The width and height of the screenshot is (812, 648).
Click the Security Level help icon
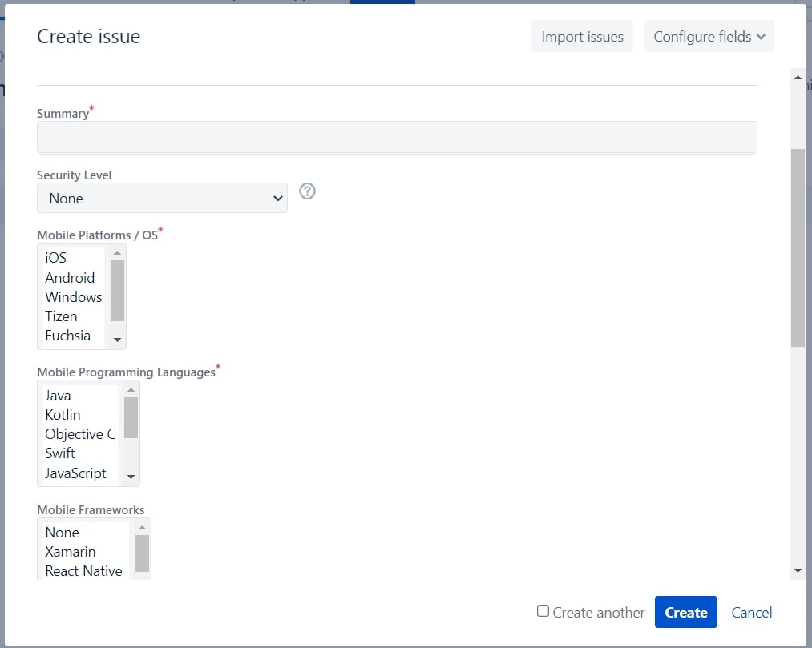click(x=307, y=191)
